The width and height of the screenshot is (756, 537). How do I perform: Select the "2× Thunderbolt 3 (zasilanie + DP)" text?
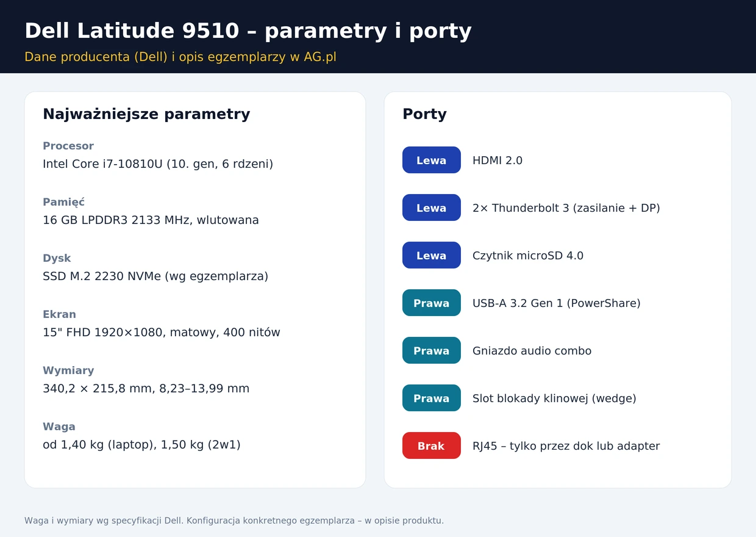tap(566, 208)
